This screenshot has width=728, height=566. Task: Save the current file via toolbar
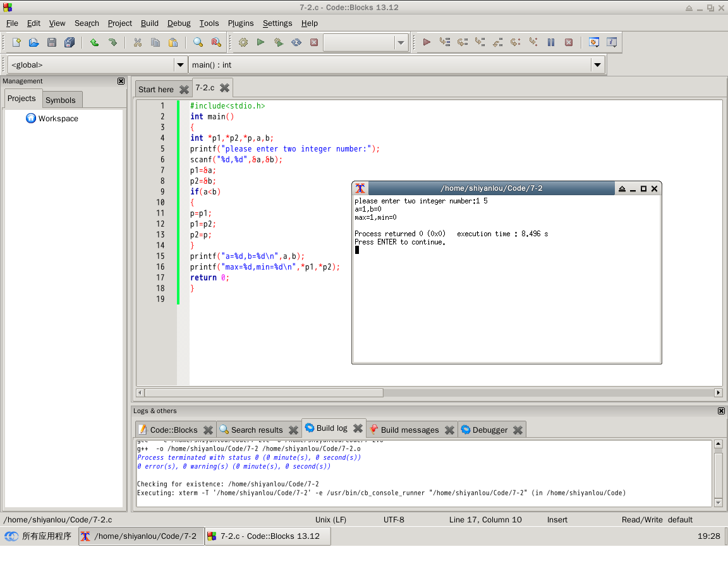coord(52,43)
